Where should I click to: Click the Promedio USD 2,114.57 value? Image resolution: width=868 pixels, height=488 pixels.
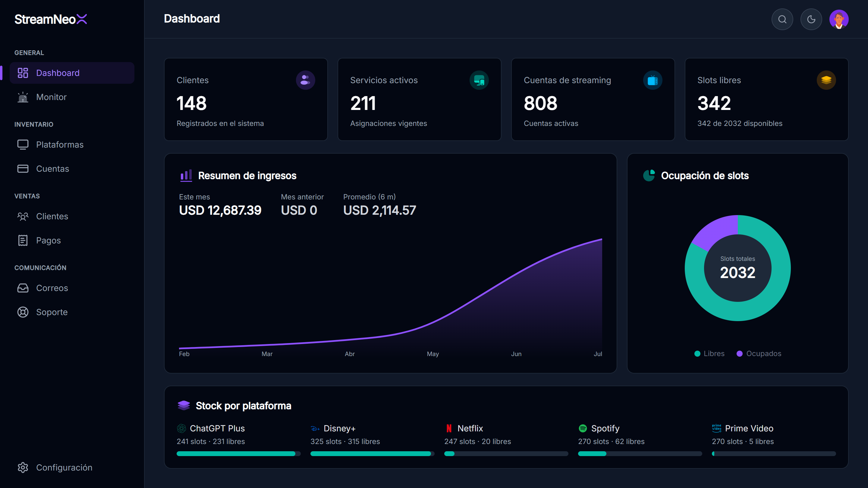coord(379,210)
